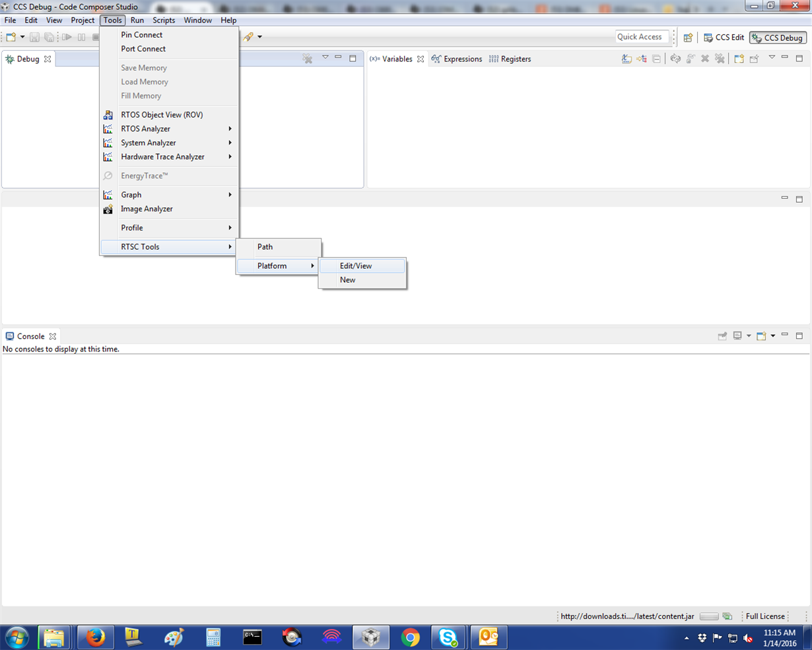Switch to CCS Debug perspective
Viewport: 812px width, 650px height.
point(778,38)
